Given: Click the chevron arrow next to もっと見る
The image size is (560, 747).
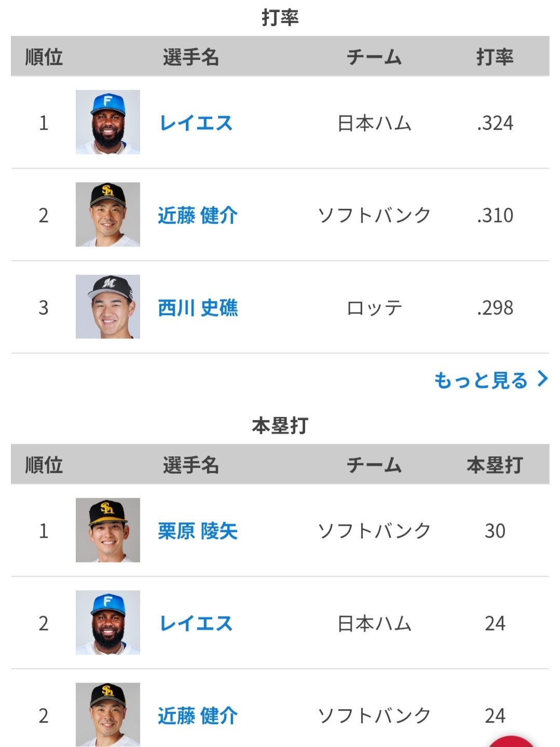Looking at the screenshot, I should click(x=542, y=379).
